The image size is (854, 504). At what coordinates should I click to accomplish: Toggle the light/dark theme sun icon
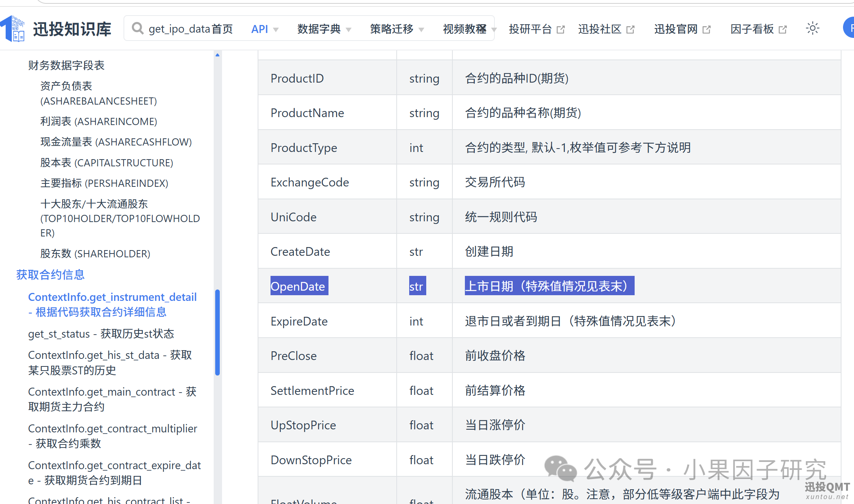point(812,28)
